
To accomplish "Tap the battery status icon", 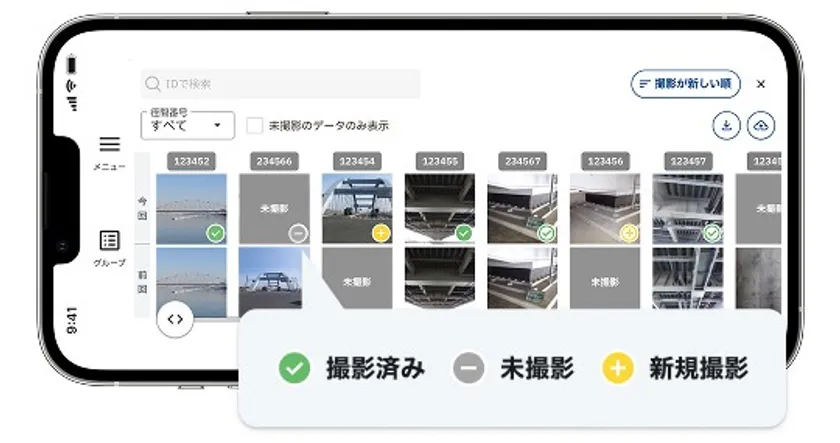I will pyautogui.click(x=71, y=65).
